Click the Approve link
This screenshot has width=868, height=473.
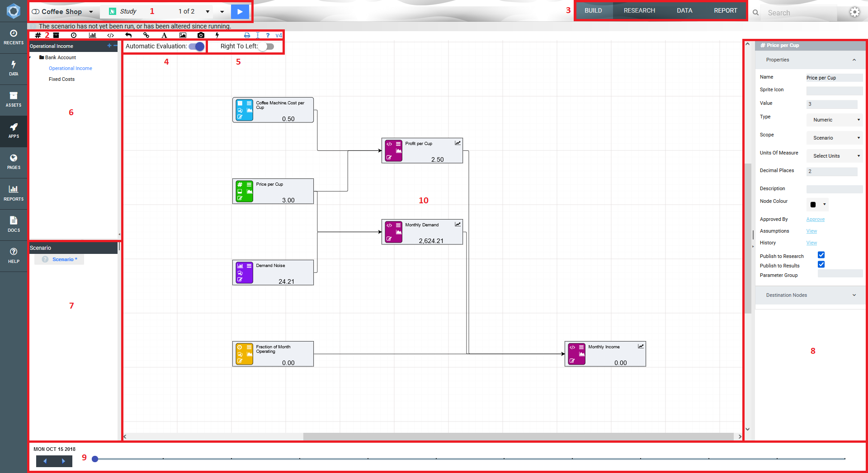tap(815, 220)
